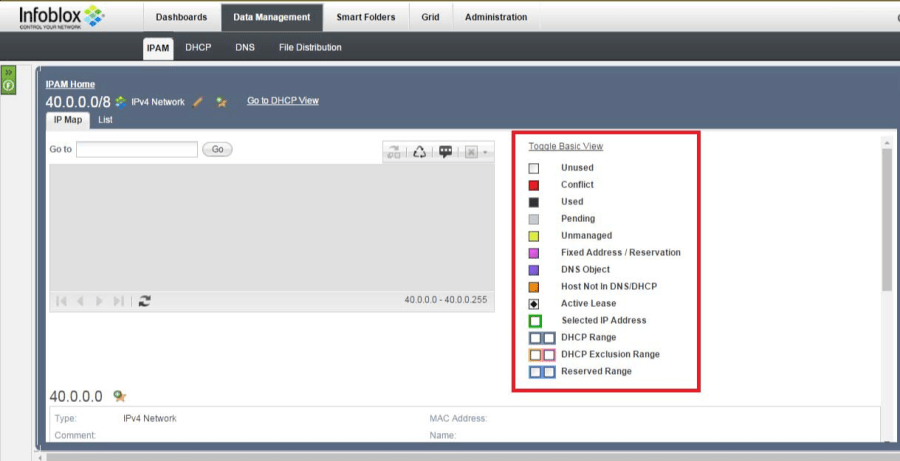
Task: Select the IP Map tab
Action: point(68,120)
